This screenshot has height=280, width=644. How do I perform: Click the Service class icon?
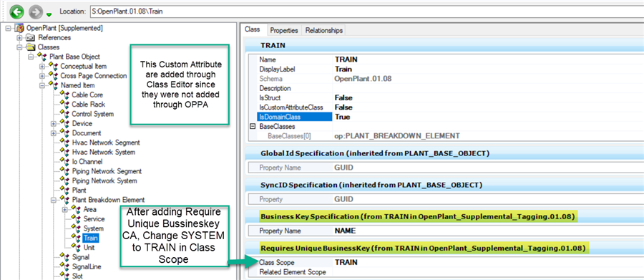coord(77,218)
